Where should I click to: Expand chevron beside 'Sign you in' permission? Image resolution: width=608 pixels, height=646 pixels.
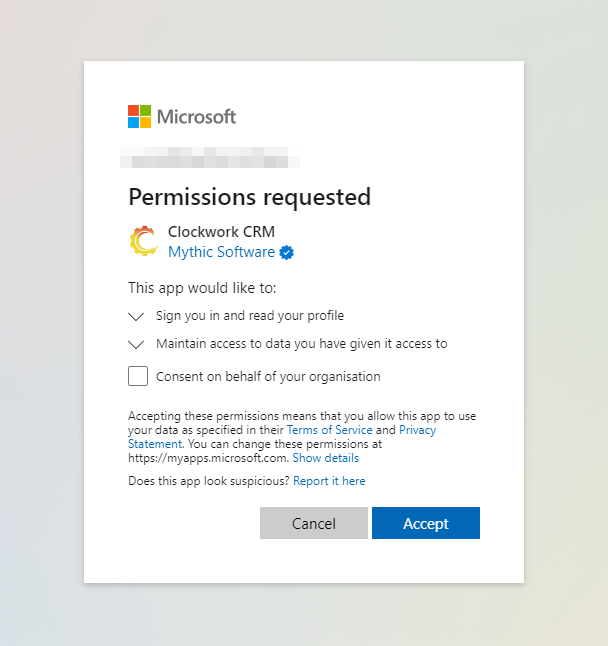click(x=137, y=316)
